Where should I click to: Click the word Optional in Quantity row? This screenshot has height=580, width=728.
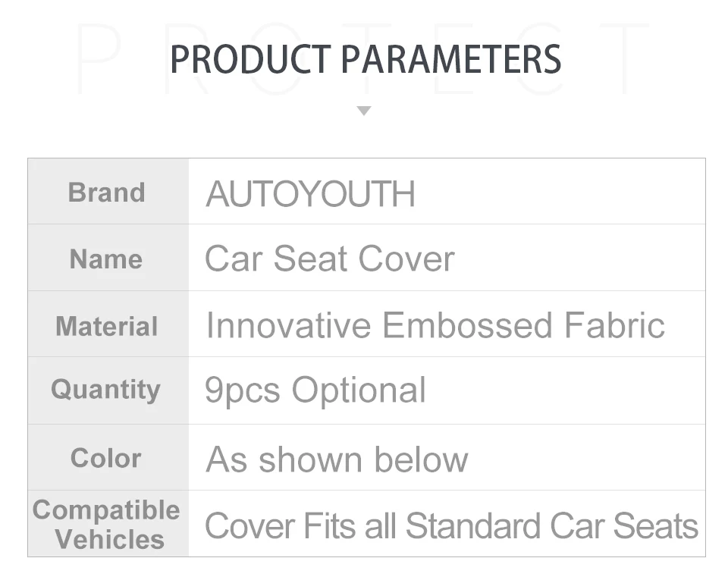tap(359, 391)
